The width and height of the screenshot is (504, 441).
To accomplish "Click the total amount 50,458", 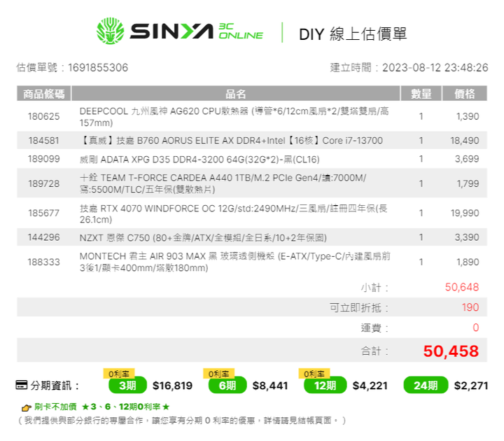I will click(451, 351).
